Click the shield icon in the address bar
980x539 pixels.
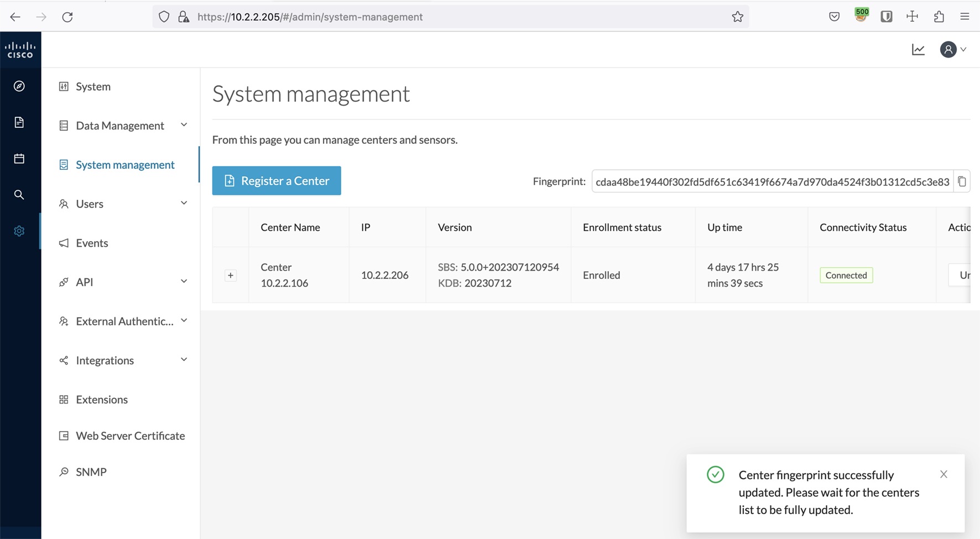point(164,17)
